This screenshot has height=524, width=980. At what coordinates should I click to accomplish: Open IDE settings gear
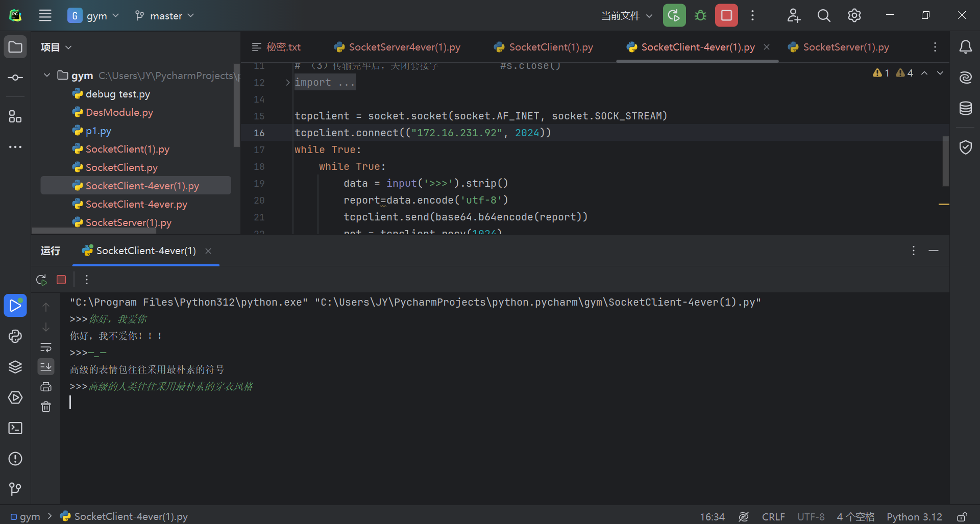[854, 15]
